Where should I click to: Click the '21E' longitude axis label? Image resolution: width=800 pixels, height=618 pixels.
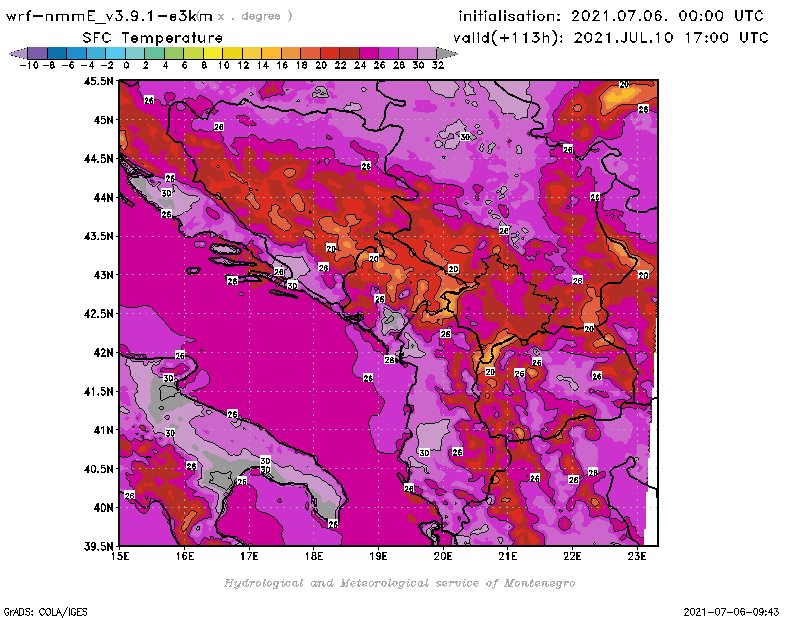tap(507, 556)
